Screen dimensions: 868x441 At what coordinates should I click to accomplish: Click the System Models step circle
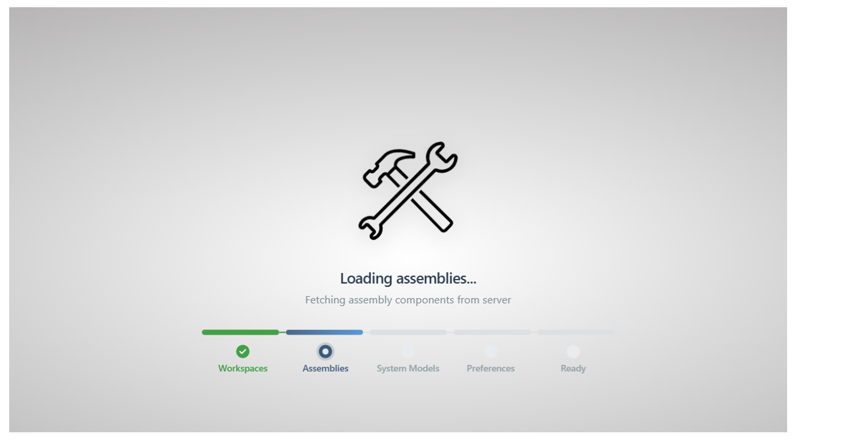pyautogui.click(x=408, y=351)
